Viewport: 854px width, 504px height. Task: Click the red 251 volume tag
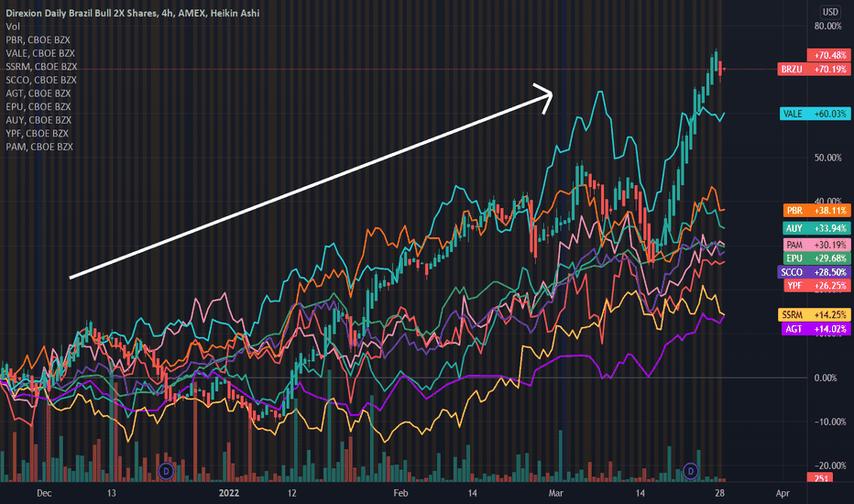coord(821,477)
